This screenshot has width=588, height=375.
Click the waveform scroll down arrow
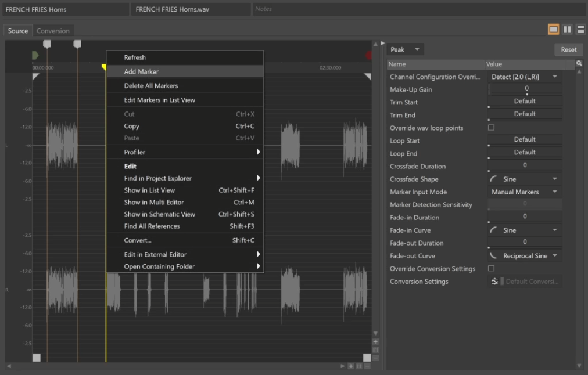pyautogui.click(x=375, y=333)
